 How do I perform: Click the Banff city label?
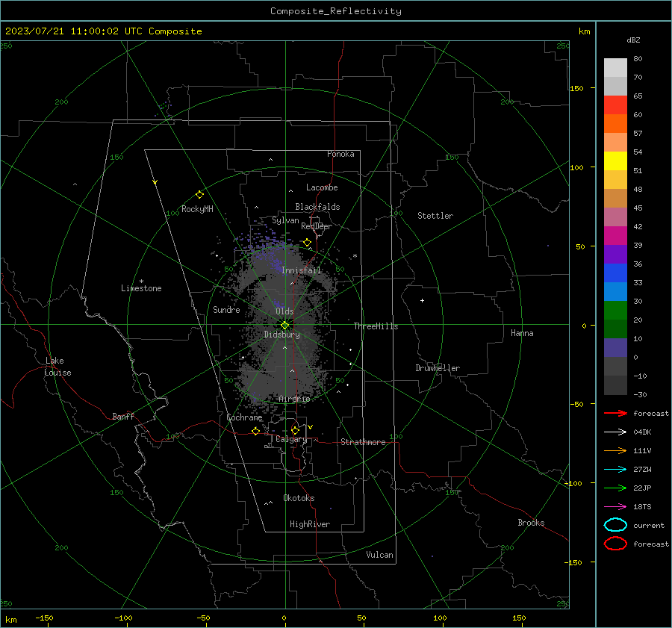pos(123,416)
